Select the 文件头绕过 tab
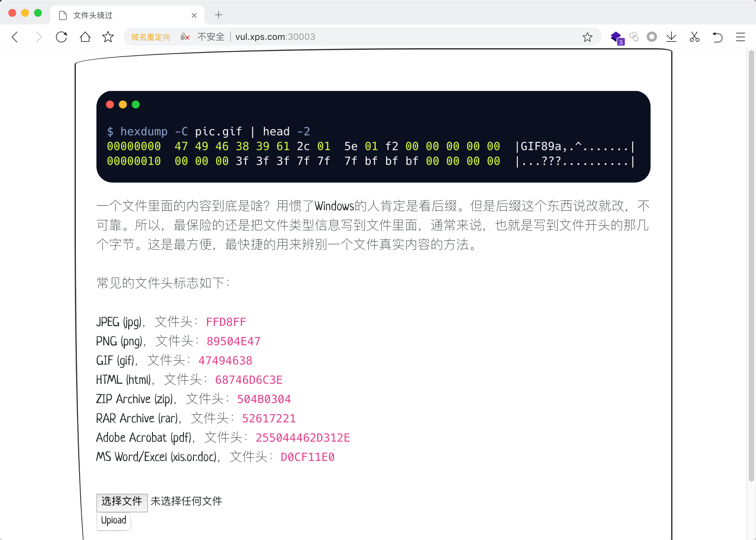 coord(127,15)
